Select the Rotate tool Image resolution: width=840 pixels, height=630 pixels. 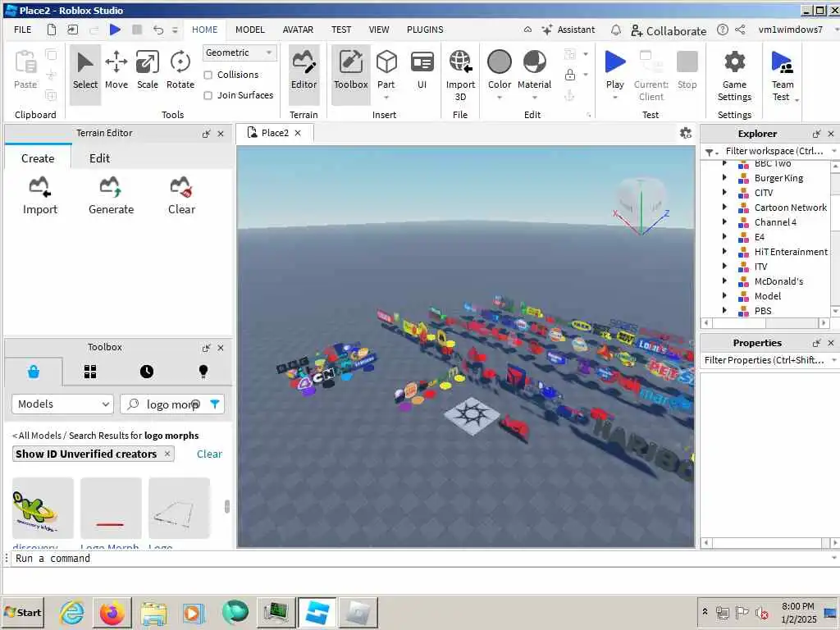[x=180, y=71]
